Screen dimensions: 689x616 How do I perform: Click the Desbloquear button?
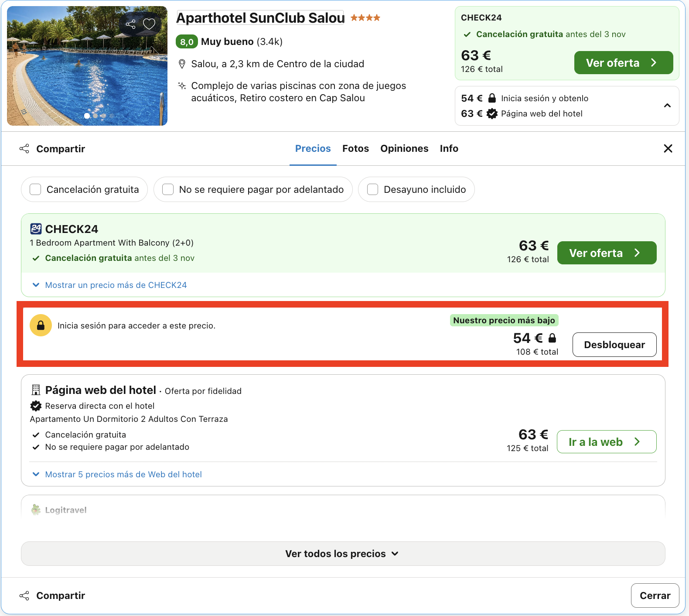pos(614,345)
